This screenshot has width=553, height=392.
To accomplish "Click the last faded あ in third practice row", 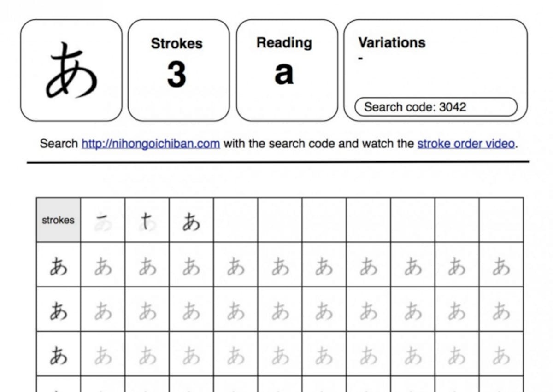I will click(501, 356).
